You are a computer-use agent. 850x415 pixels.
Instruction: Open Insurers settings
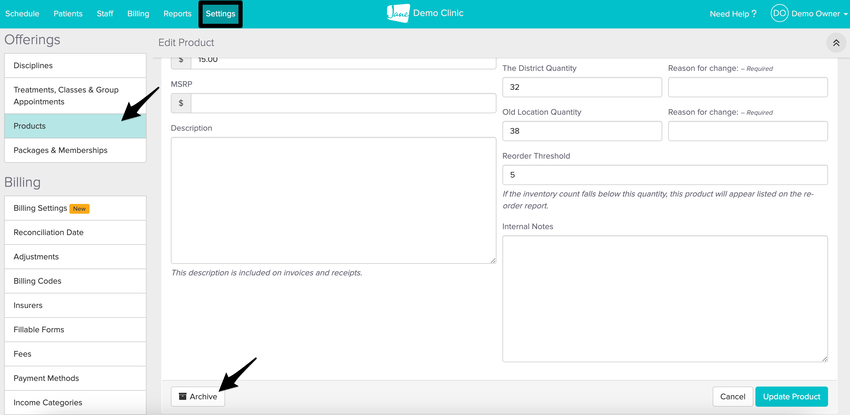tap(75, 306)
